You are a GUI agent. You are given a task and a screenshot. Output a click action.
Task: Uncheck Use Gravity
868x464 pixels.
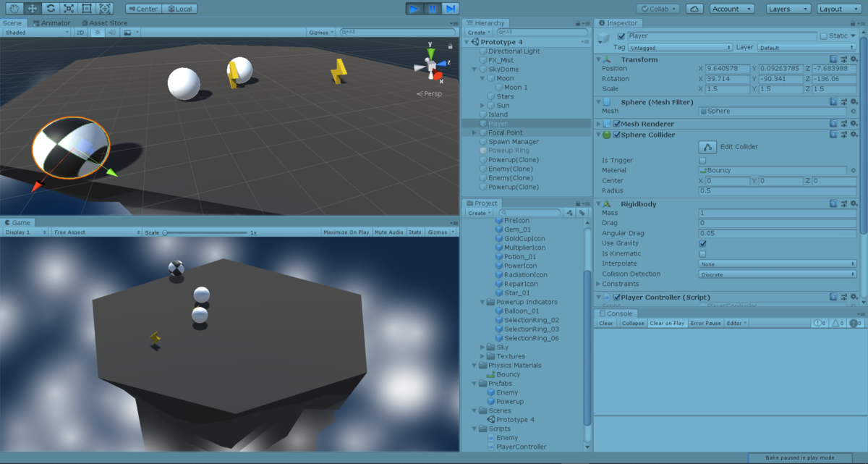coord(702,244)
